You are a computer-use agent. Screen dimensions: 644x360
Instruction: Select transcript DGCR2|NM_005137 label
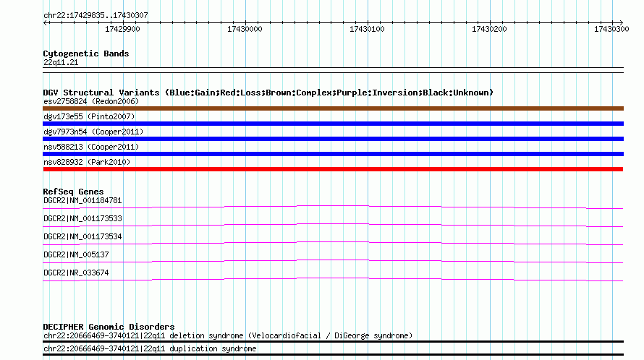76,255
